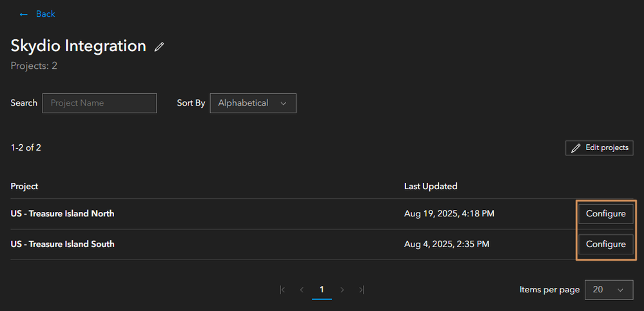Jump to last page icon
The image size is (644, 311).
[x=362, y=290]
